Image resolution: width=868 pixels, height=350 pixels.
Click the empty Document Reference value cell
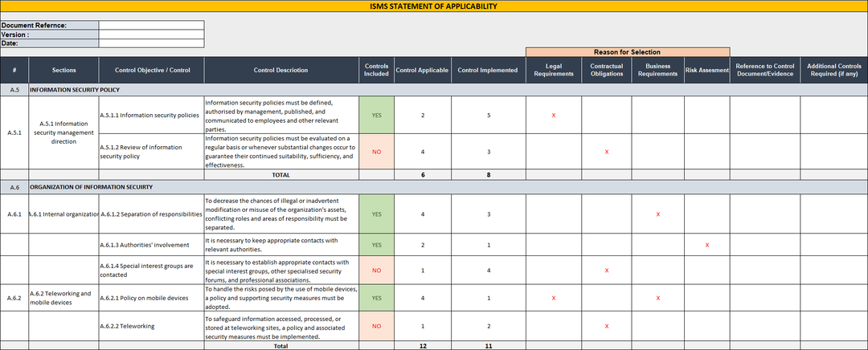point(151,26)
